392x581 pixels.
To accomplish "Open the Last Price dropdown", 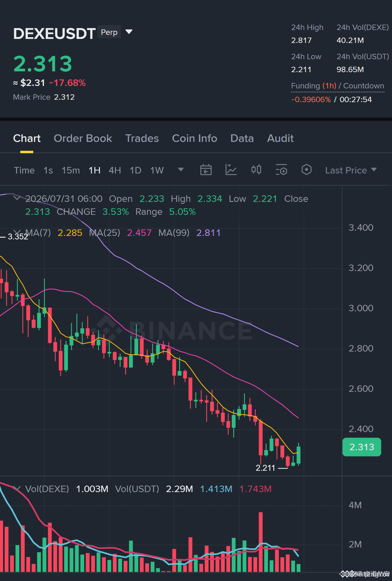I will point(351,170).
